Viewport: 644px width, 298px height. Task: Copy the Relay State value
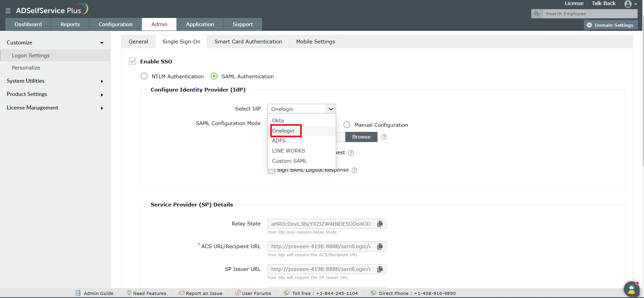(x=380, y=224)
